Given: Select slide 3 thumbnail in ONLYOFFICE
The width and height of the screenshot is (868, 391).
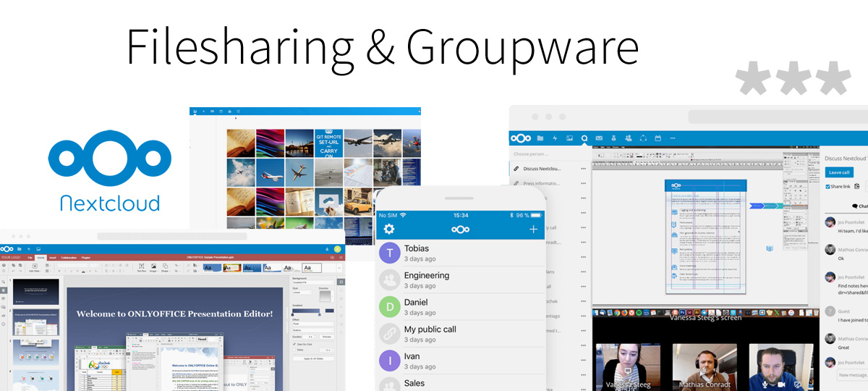Looking at the screenshot, I should (x=36, y=352).
